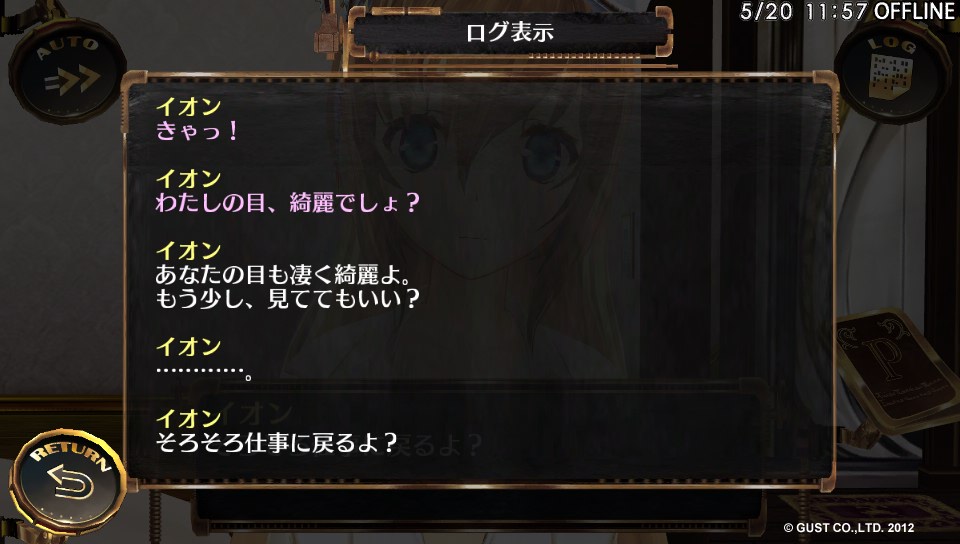Select the ellipsis log entry …………。
This screenshot has width=960, height=544.
(x=204, y=371)
